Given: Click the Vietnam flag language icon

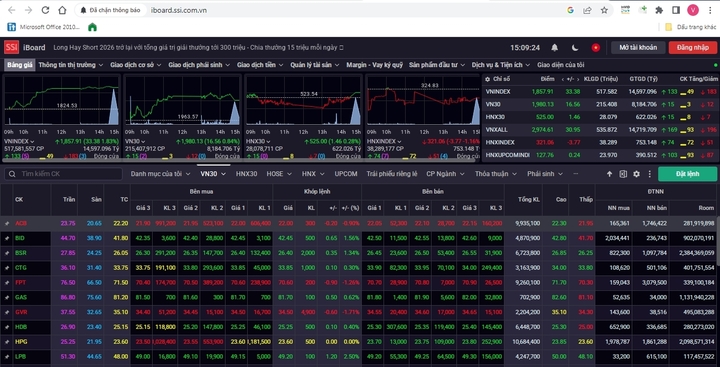Looking at the screenshot, I should (596, 47).
